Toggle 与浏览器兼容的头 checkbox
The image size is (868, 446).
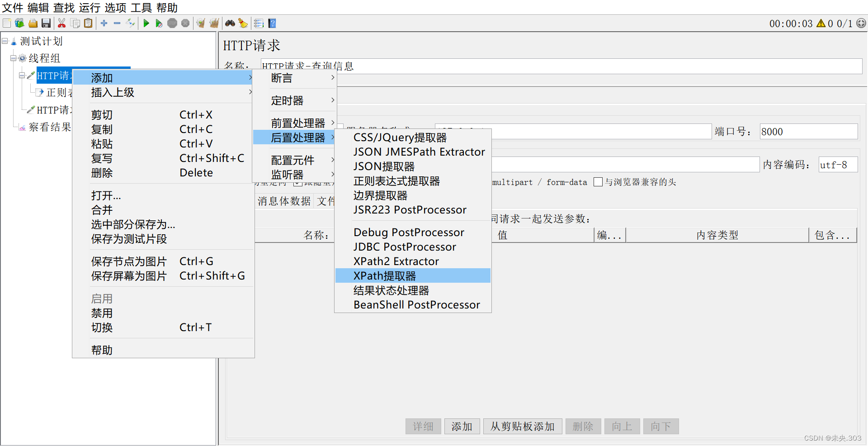[598, 182]
